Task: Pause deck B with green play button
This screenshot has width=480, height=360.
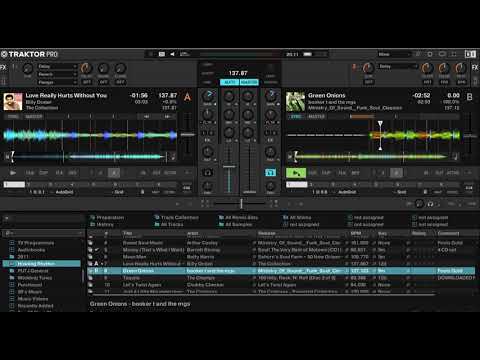Action: (296, 173)
